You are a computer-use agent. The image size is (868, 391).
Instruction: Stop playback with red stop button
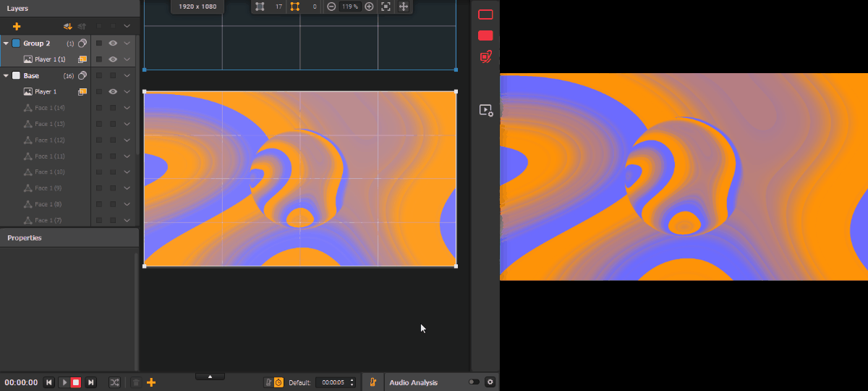tap(76, 382)
